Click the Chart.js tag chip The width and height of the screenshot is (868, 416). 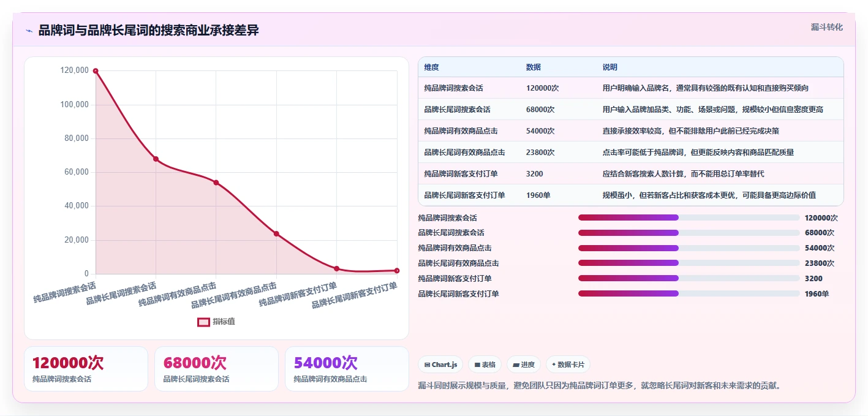[x=440, y=365]
